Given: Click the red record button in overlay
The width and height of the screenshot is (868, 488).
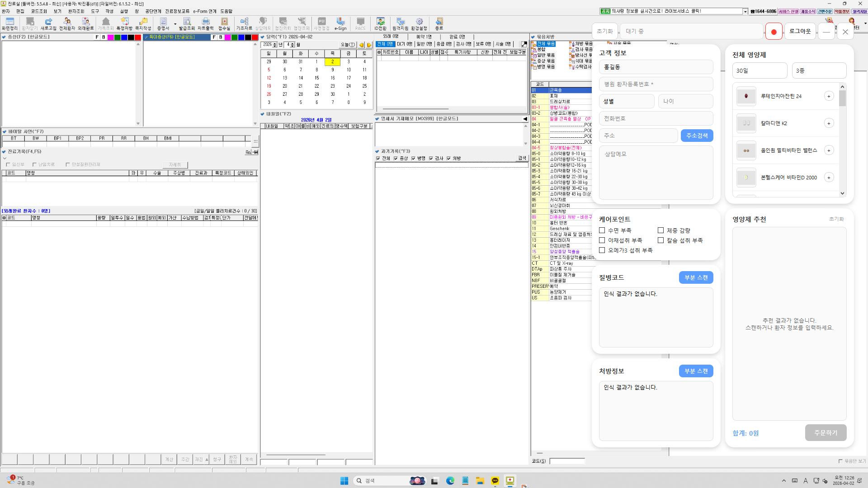Looking at the screenshot, I should click(774, 32).
